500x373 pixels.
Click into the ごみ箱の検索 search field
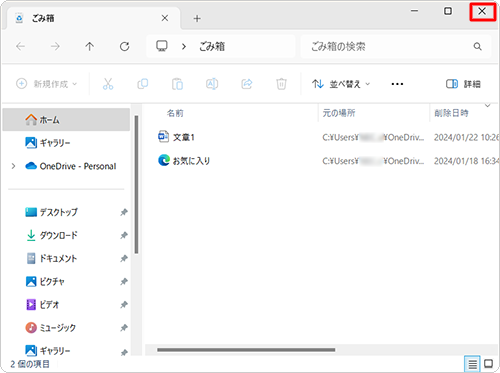[338, 46]
